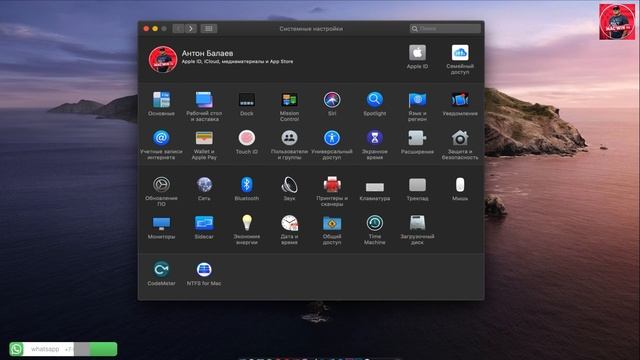This screenshot has width=640, height=360.
Task: Open the Основные (General) preferences pane
Action: click(x=161, y=100)
